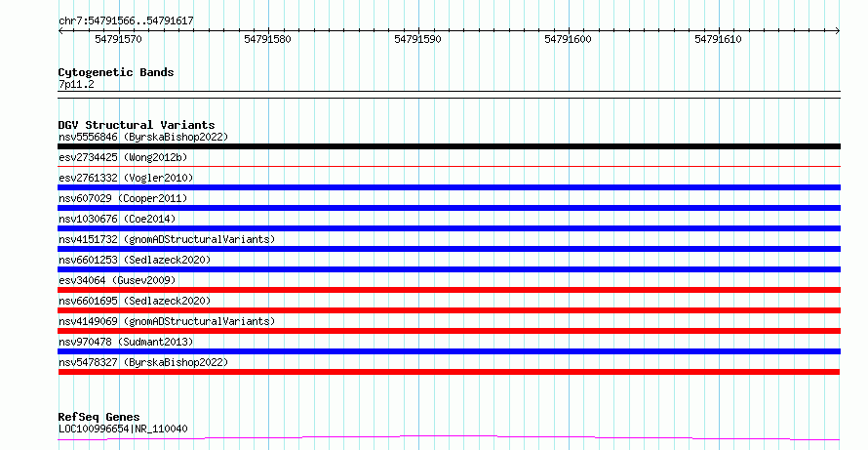
Task: Click the red nsv5478327 variant bar
Action: pos(449,372)
